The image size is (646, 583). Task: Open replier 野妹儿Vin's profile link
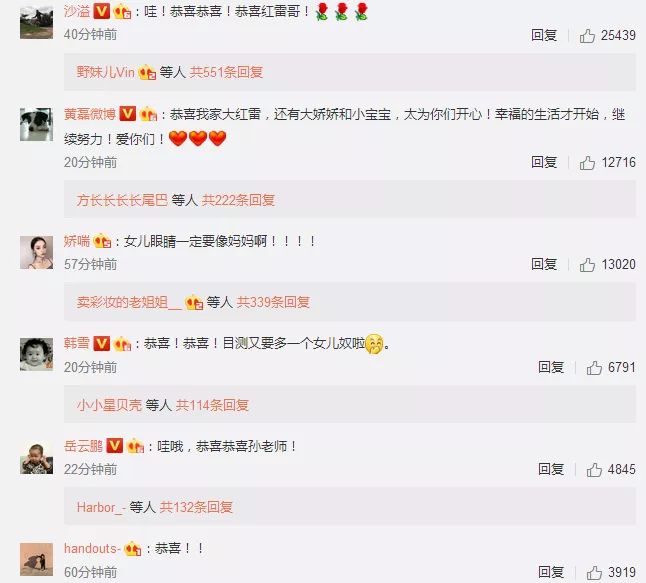[x=105, y=73]
